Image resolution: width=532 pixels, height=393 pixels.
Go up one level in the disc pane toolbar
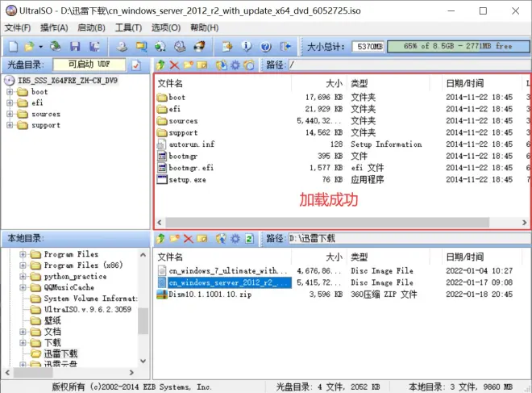point(161,65)
